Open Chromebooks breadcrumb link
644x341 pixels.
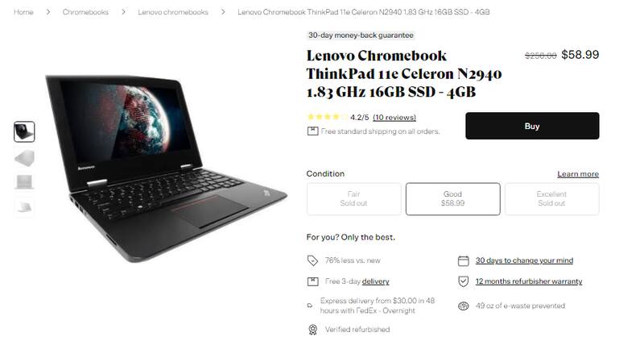(x=85, y=12)
